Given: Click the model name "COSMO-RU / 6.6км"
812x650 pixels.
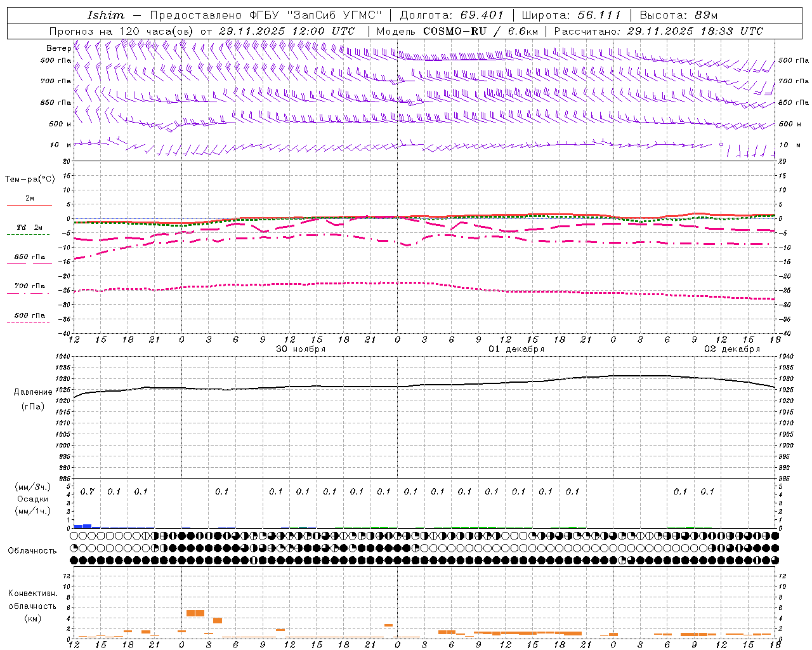Looking at the screenshot, I should pos(480,31).
